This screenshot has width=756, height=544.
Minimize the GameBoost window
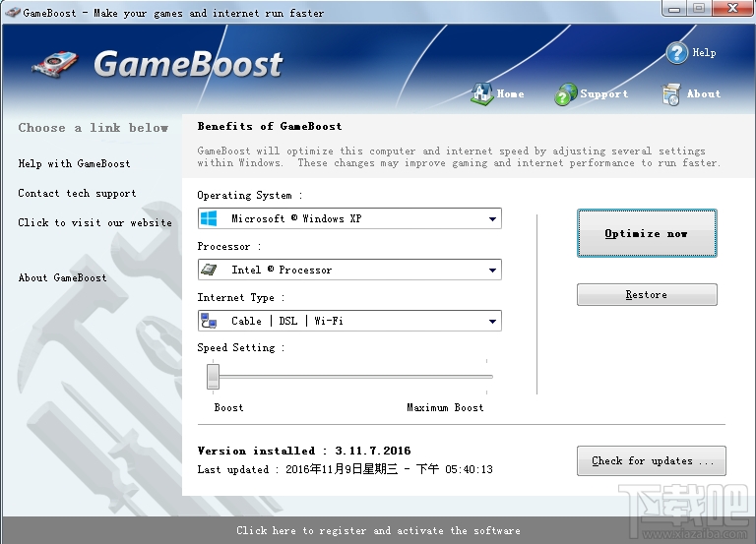(674, 8)
